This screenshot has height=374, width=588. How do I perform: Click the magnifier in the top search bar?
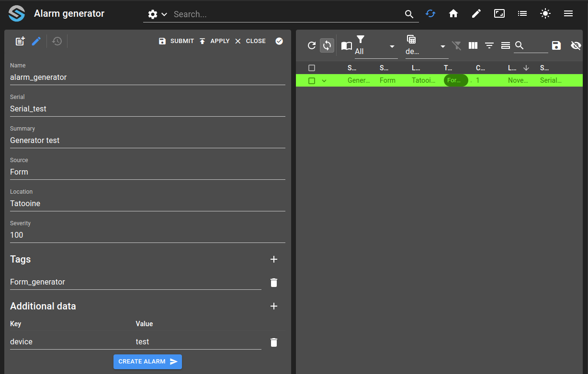click(409, 14)
